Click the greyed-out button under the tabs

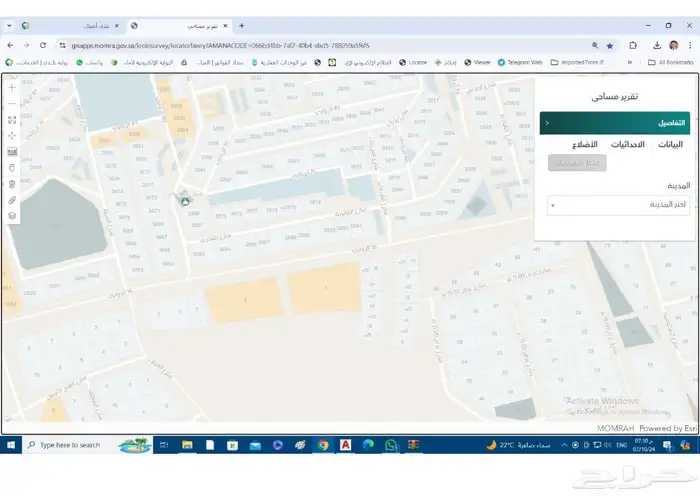[x=577, y=163]
